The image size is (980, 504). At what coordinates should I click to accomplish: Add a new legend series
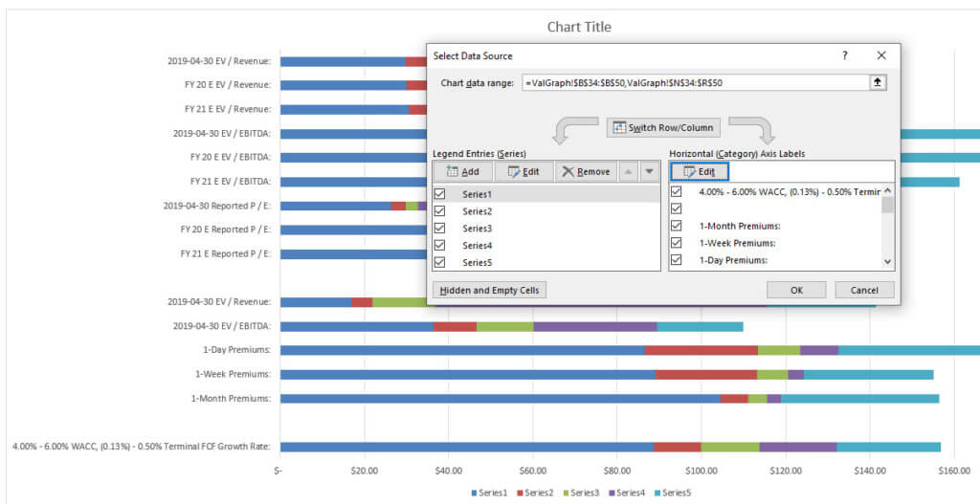point(463,172)
